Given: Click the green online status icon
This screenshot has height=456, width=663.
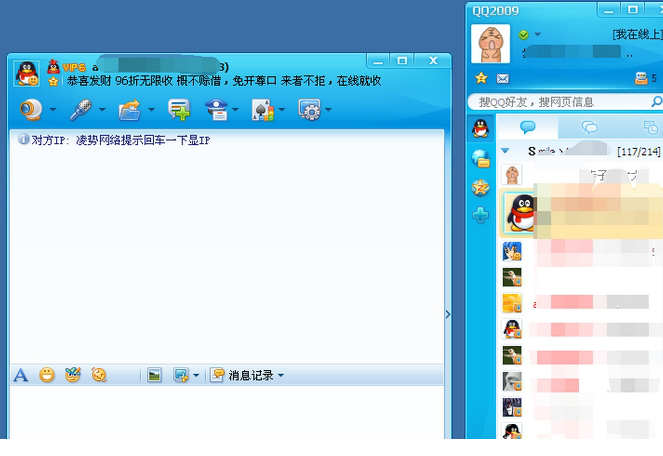Looking at the screenshot, I should click(523, 35).
